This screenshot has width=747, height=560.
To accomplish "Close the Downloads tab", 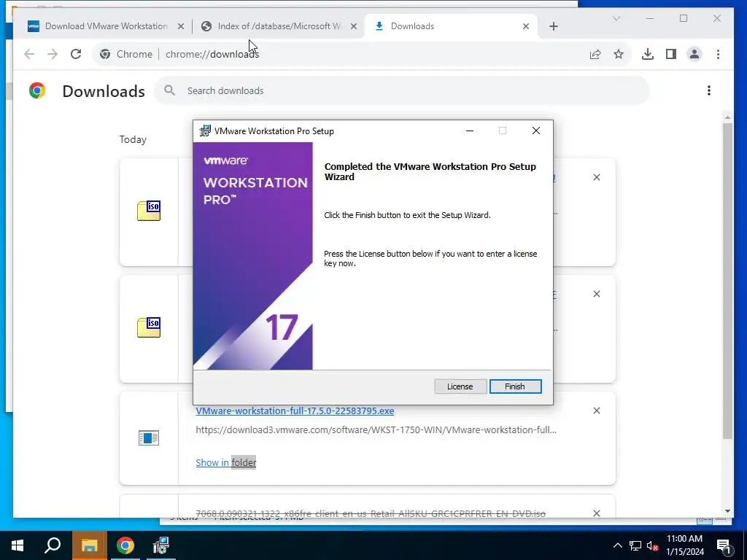I will click(525, 27).
